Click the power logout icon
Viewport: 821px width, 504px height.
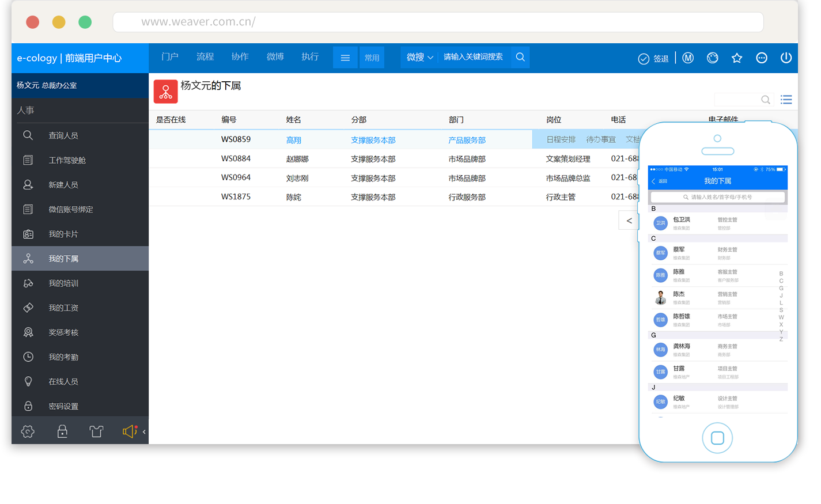[x=786, y=58]
